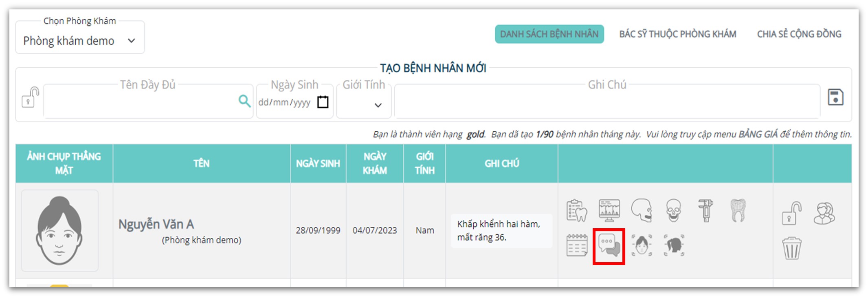The height and width of the screenshot is (298, 868).
Task: Open the frontal skull icon
Action: click(674, 210)
